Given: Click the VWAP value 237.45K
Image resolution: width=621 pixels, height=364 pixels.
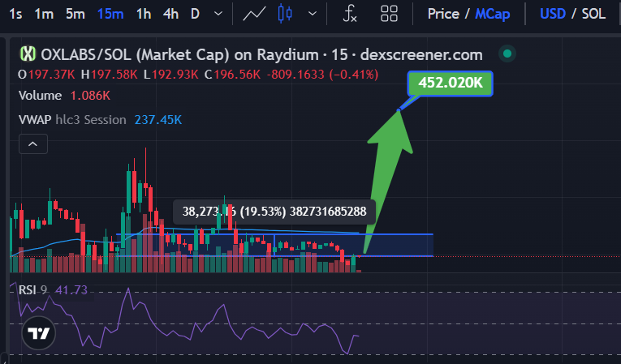Looking at the screenshot, I should coord(158,119).
